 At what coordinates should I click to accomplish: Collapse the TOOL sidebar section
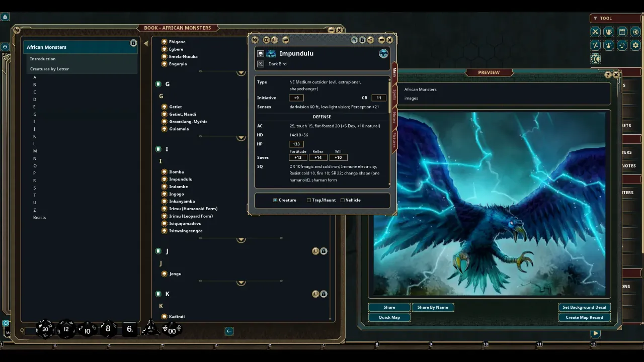point(595,18)
